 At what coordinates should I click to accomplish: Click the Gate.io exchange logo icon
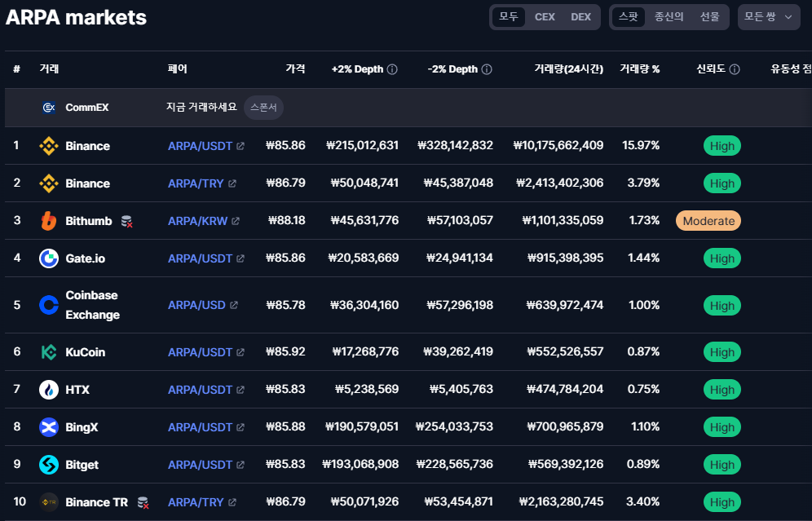click(49, 258)
